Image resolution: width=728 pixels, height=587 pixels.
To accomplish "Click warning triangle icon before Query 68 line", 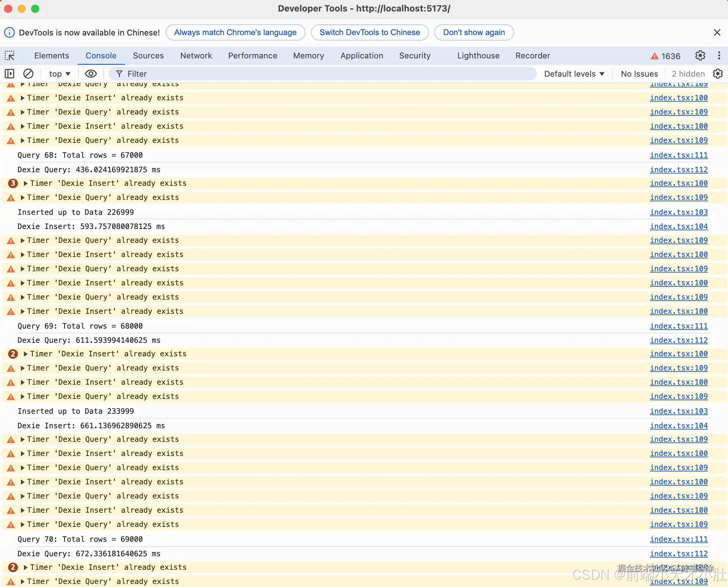I will (11, 141).
